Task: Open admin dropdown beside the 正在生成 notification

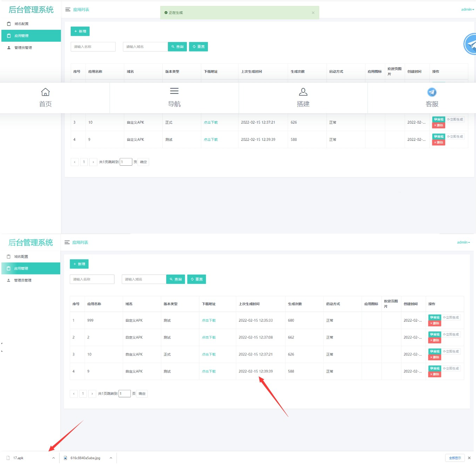Action: [x=467, y=9]
